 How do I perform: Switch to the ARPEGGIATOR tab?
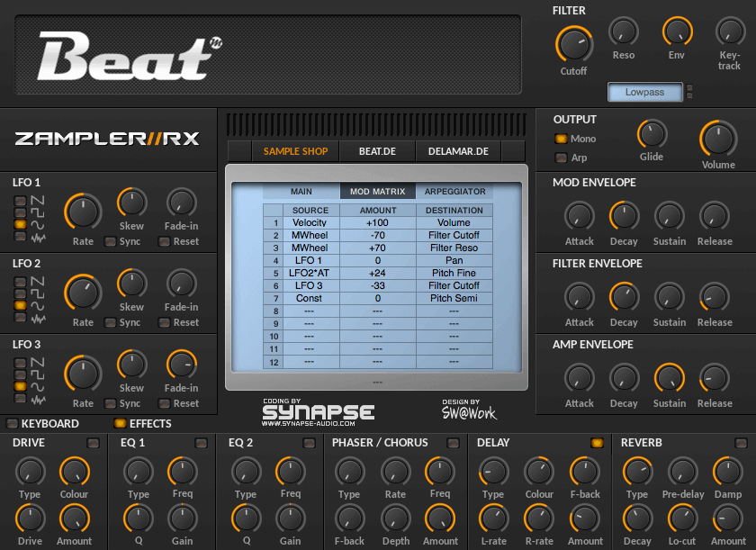[x=454, y=192]
